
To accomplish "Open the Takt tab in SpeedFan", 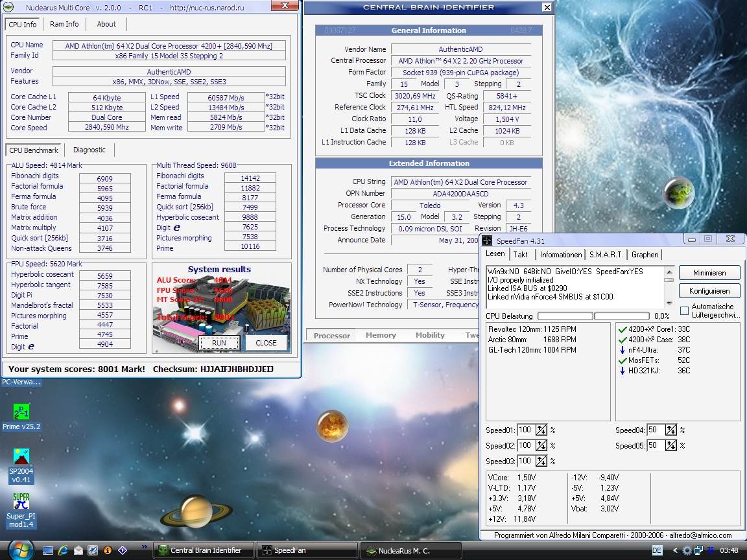I will pos(520,255).
